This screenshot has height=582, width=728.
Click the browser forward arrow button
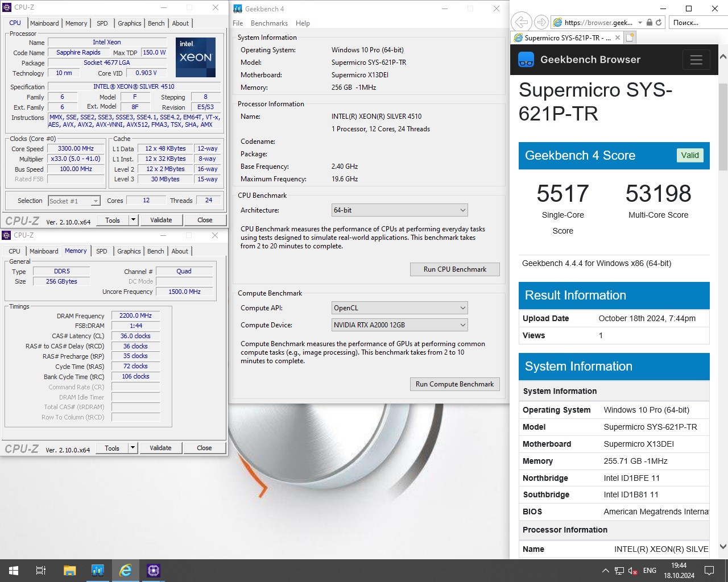click(x=541, y=22)
